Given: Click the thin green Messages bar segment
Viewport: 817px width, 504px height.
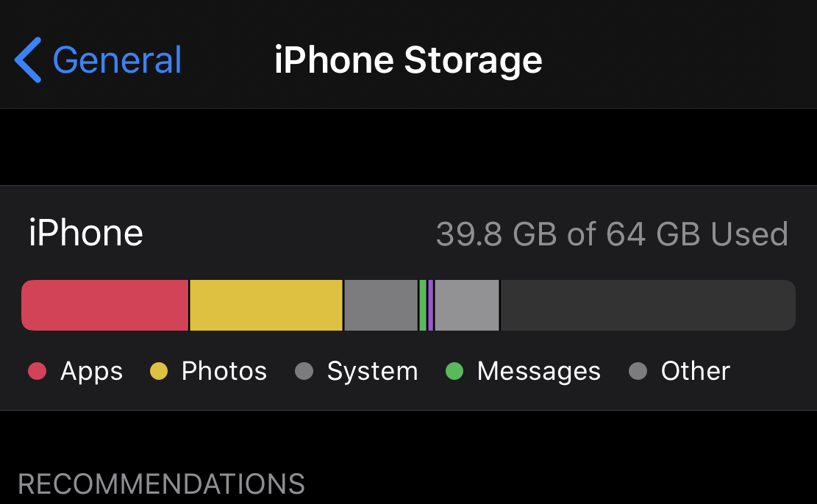Looking at the screenshot, I should tap(423, 305).
